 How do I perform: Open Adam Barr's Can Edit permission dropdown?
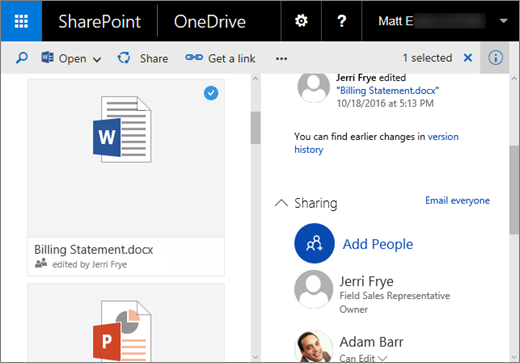[x=363, y=358]
